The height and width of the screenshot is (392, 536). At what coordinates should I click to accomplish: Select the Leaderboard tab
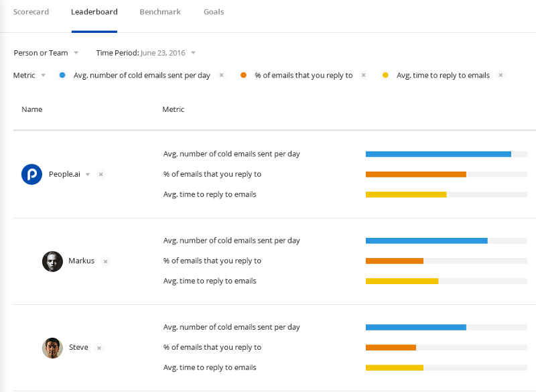click(x=94, y=12)
